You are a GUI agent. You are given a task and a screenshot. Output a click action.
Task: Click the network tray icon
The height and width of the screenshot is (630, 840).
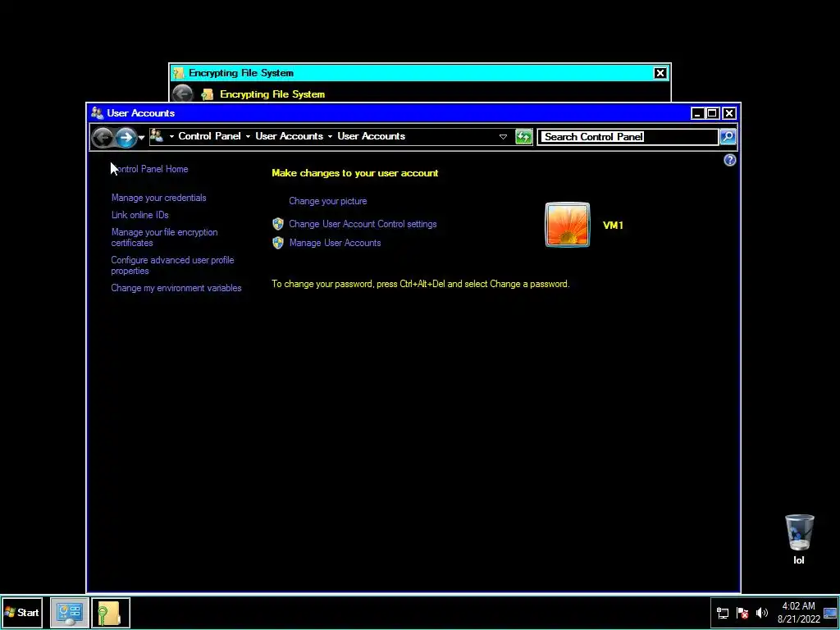[x=723, y=613]
